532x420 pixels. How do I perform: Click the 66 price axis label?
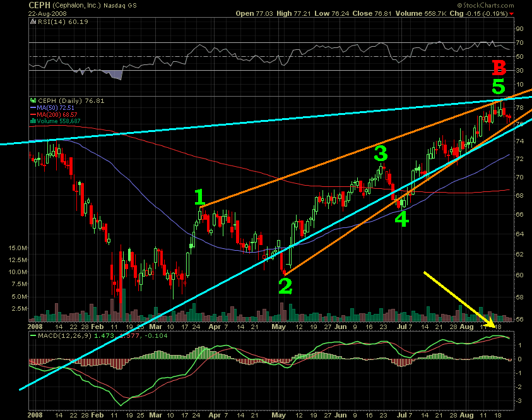(x=519, y=215)
